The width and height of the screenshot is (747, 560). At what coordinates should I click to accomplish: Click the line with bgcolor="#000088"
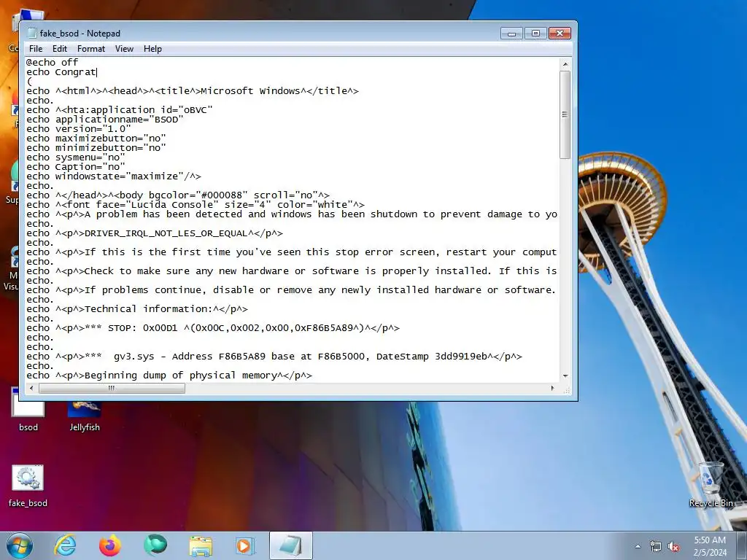[178, 195]
